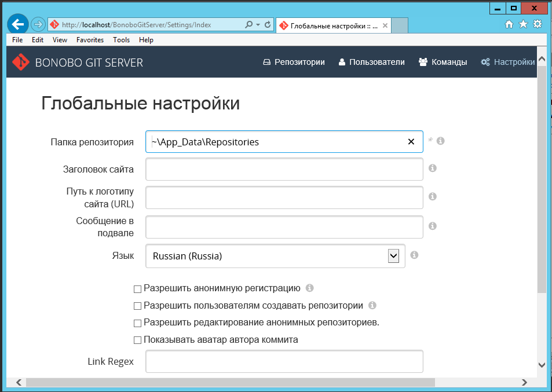Clear the Папка репозитория field with X
552x392 pixels.
click(411, 141)
